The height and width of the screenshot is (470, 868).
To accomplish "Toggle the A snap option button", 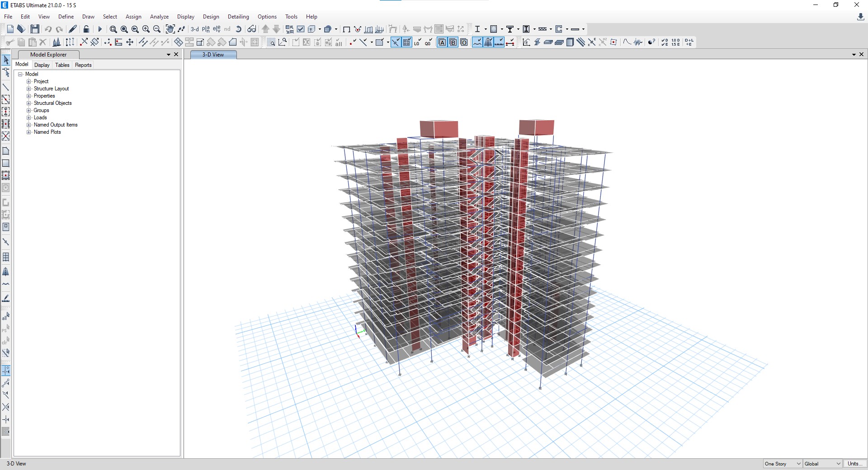I will pyautogui.click(x=442, y=42).
